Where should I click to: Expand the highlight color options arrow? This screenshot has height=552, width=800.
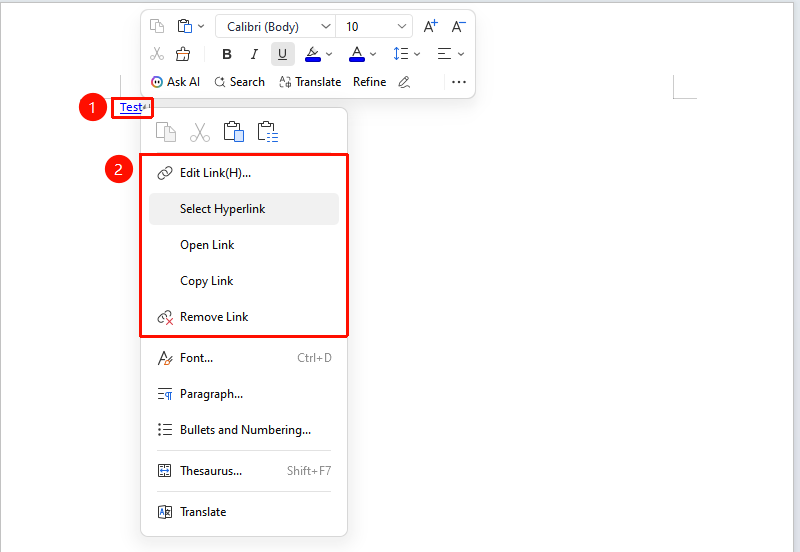[x=329, y=54]
